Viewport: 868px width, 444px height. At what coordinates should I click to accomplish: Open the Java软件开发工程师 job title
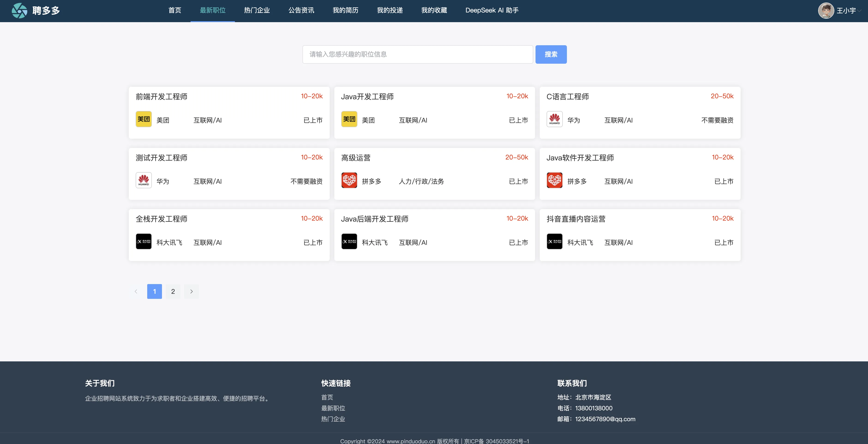(580, 158)
